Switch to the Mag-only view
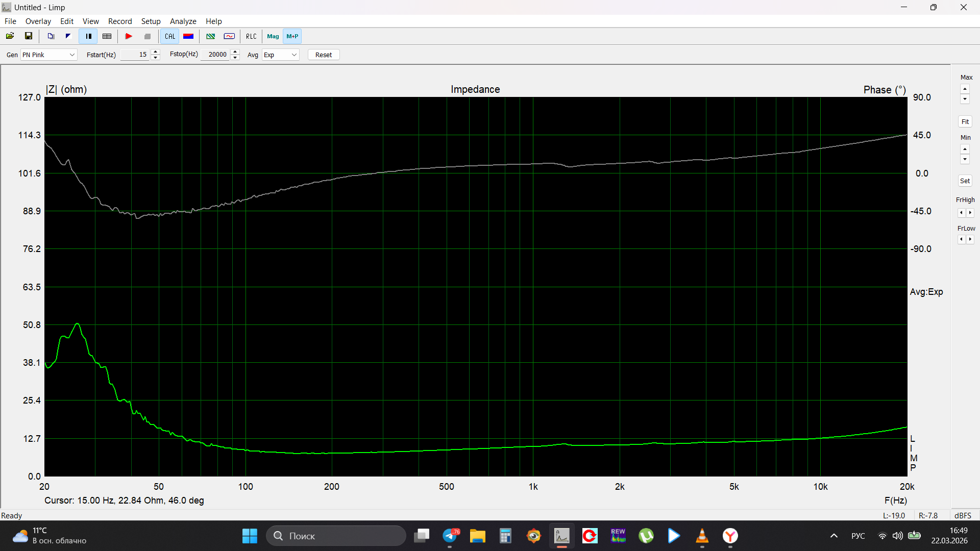The image size is (980, 551). coord(273,36)
